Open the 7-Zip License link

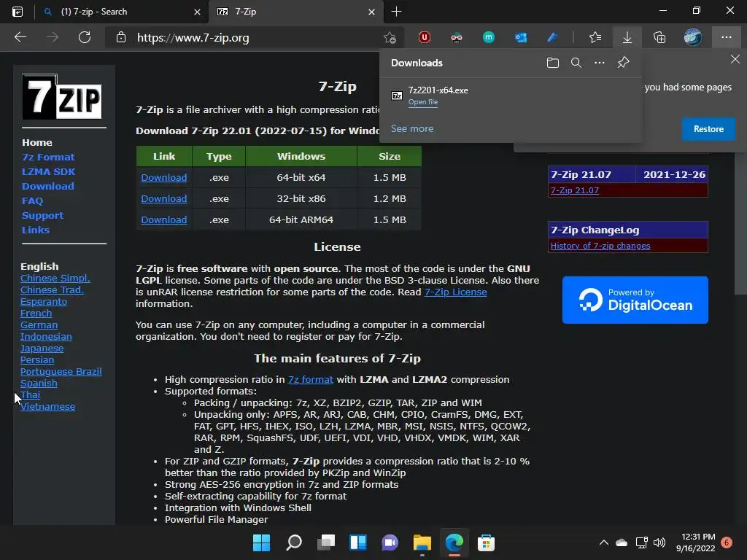pos(455,292)
